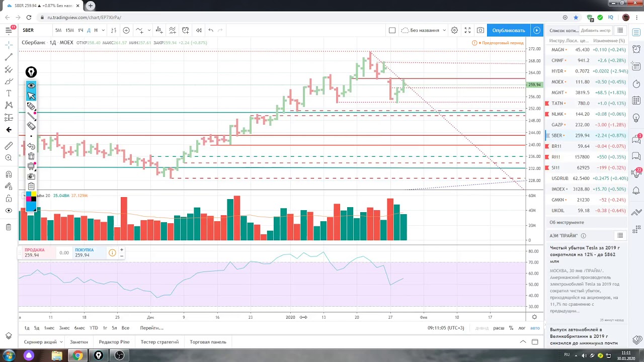Open prediction and measurement tools
The image size is (644, 362).
click(x=9, y=118)
